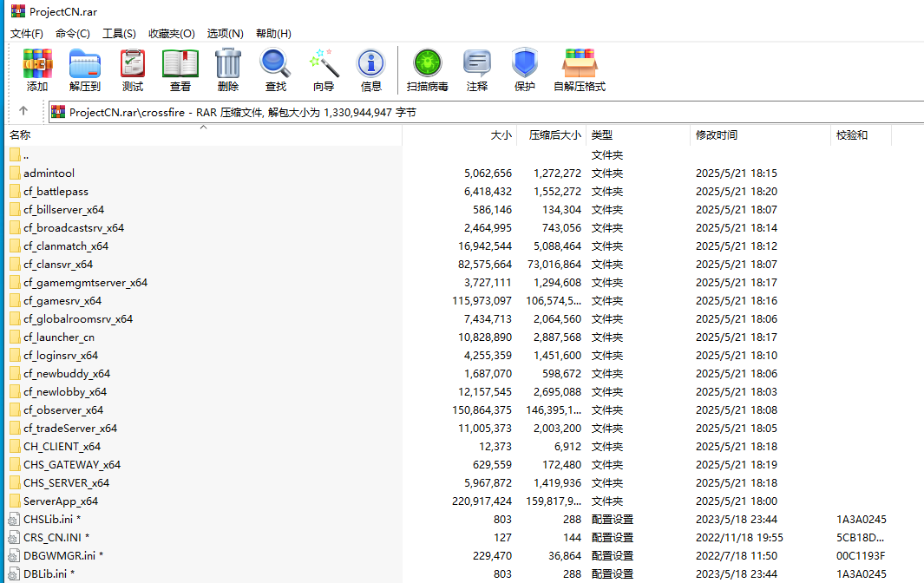Click the packed size 73,016,864
924x583 pixels.
[554, 265]
